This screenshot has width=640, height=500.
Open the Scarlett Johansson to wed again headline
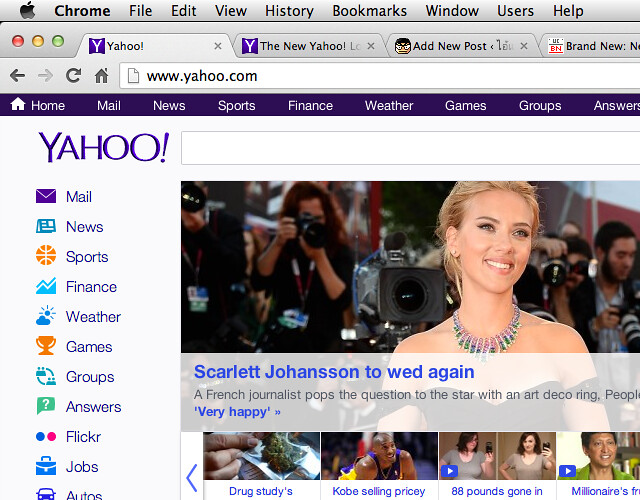tap(334, 372)
